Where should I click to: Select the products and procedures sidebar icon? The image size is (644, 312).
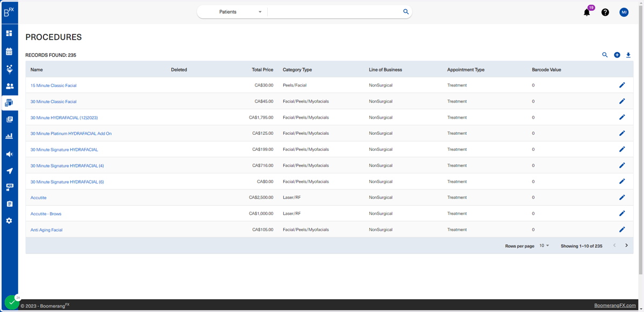click(x=9, y=103)
